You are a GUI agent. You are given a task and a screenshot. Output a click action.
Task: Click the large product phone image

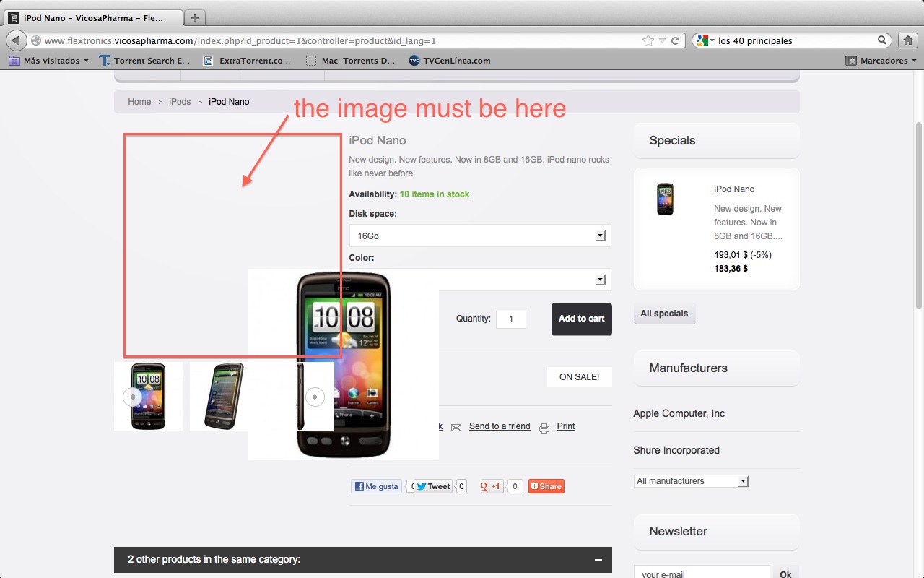pyautogui.click(x=344, y=365)
